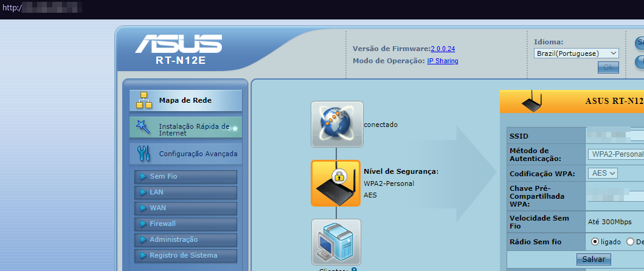The image size is (644, 271).
Task: Click the Sem Fio arrow icon
Action: (x=144, y=176)
